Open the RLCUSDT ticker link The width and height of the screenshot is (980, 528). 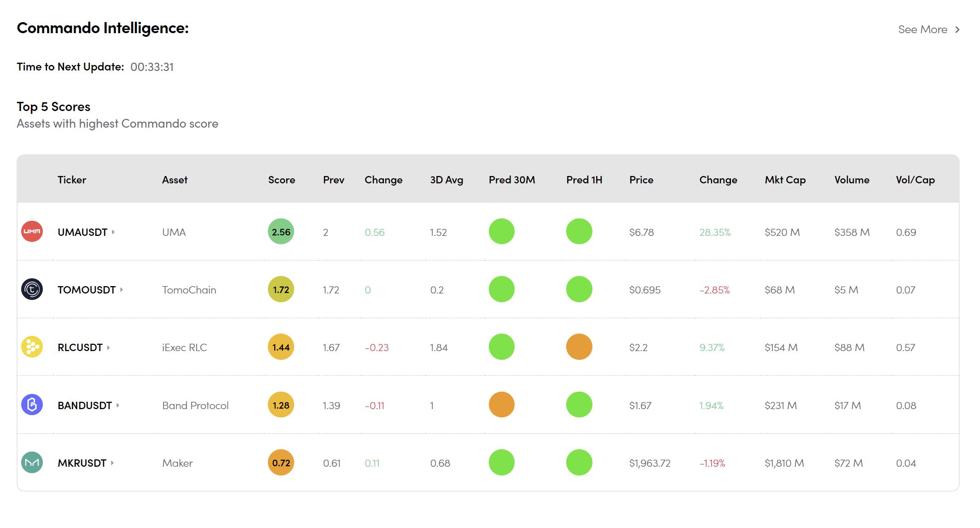click(x=80, y=347)
